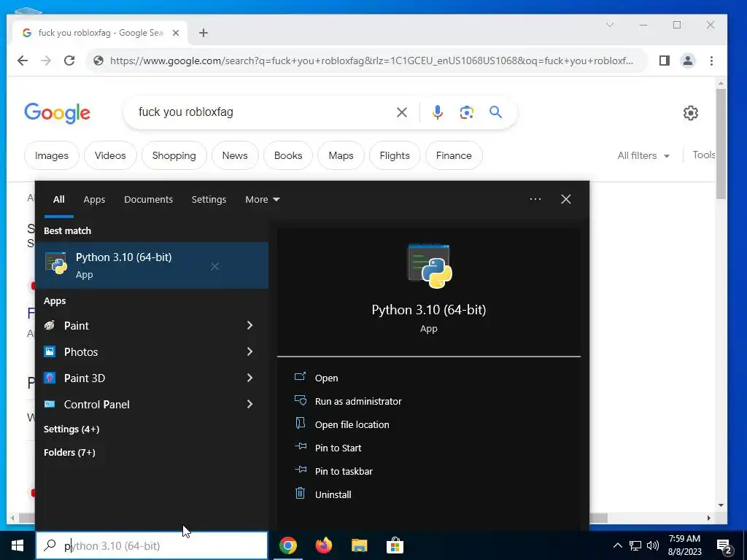Open the All filters dropdown
Screen dimensions: 747x560
643,156
